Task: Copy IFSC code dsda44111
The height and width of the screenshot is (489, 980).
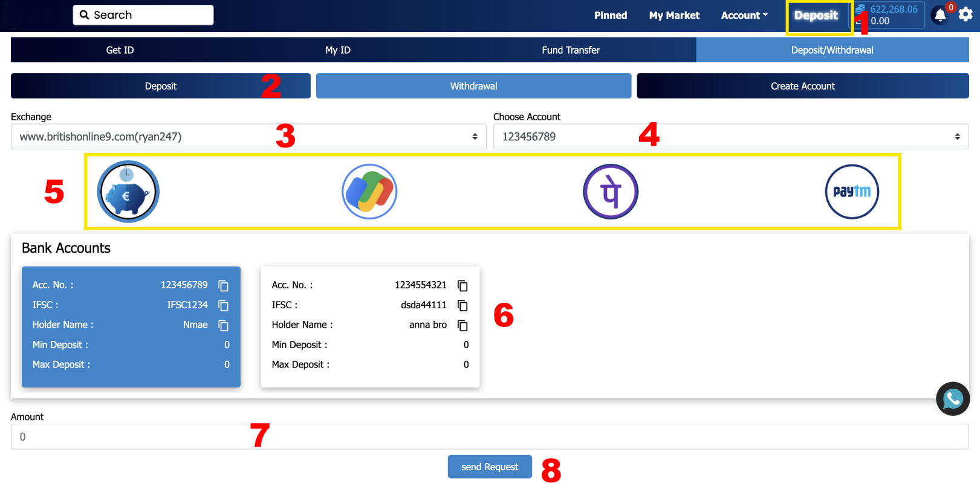Action: (462, 305)
